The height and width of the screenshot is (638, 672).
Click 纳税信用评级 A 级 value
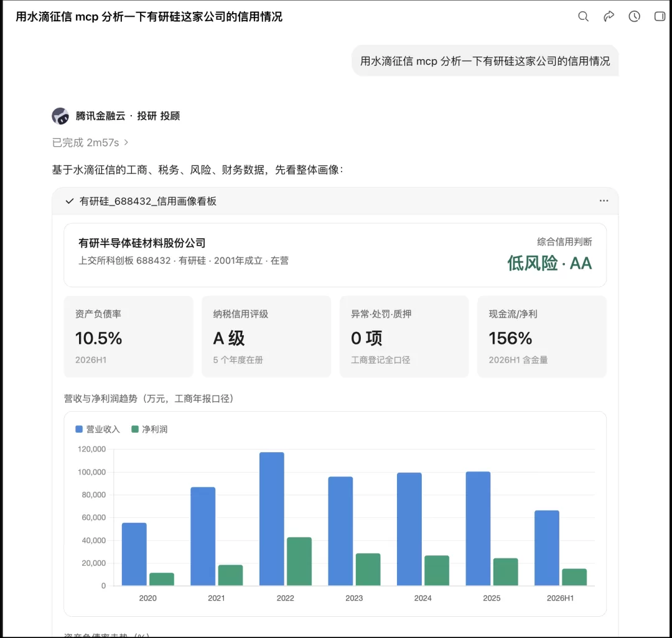(x=229, y=338)
